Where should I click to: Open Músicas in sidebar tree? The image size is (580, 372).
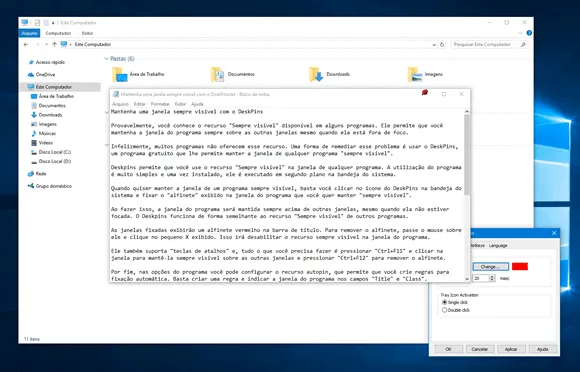coord(47,133)
